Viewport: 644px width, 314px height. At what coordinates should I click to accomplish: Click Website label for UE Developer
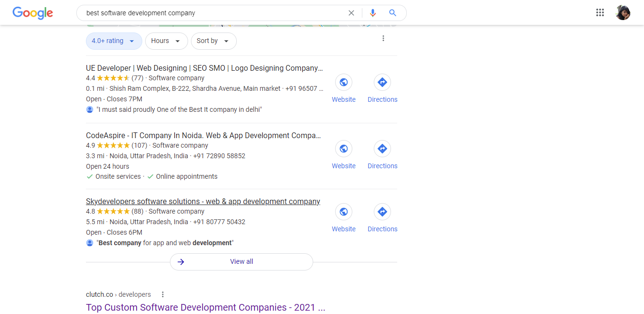point(344,99)
